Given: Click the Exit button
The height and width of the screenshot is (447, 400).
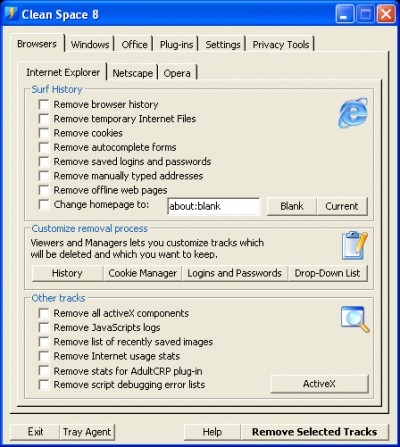Looking at the screenshot, I should (35, 432).
